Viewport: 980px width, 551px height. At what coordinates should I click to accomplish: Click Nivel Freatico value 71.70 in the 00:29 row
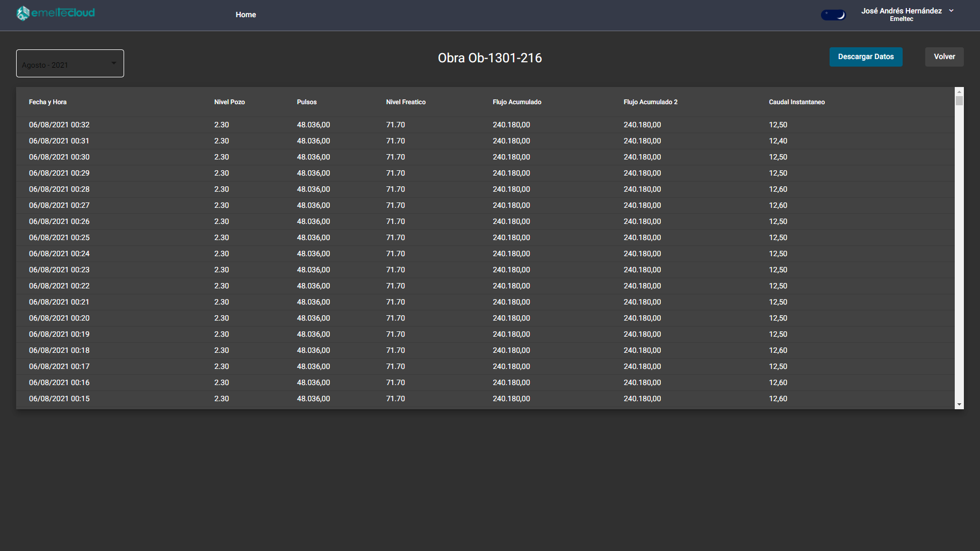(x=395, y=173)
